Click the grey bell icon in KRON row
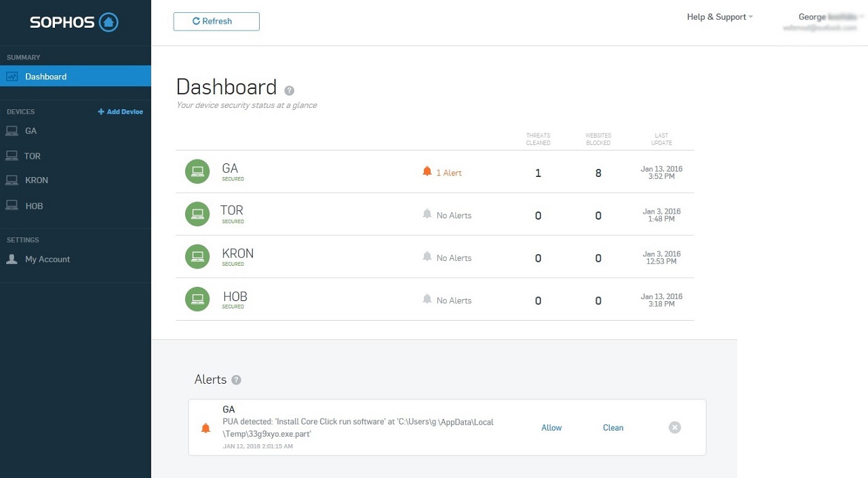The height and width of the screenshot is (478, 868). click(x=427, y=257)
